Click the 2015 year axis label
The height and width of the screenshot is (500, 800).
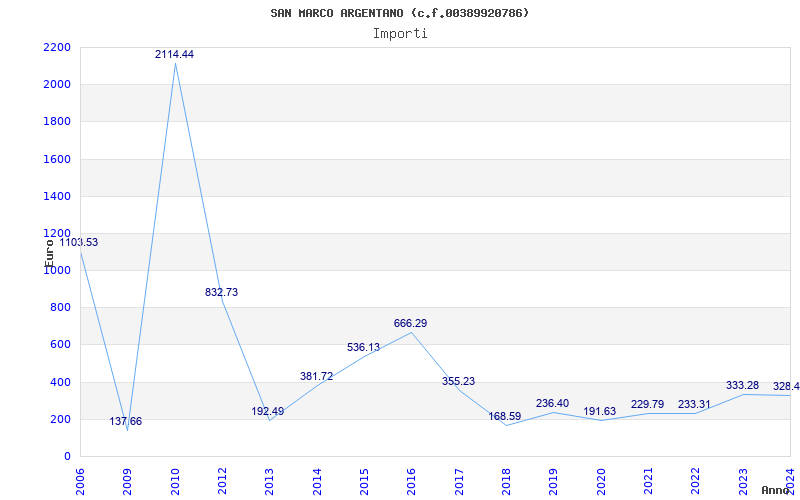tap(364, 482)
